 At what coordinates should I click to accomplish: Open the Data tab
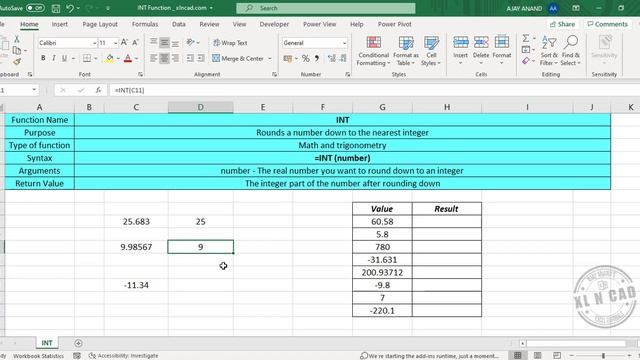[x=179, y=24]
